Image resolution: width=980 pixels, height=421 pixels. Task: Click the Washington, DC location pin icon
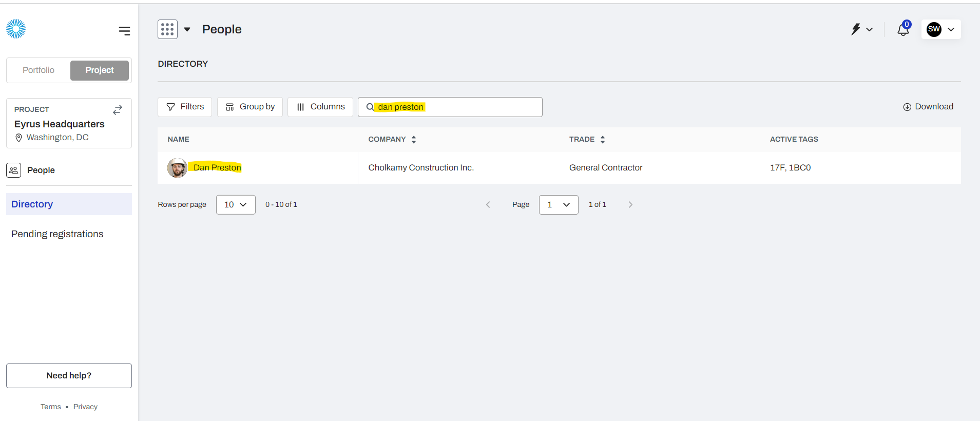[19, 138]
